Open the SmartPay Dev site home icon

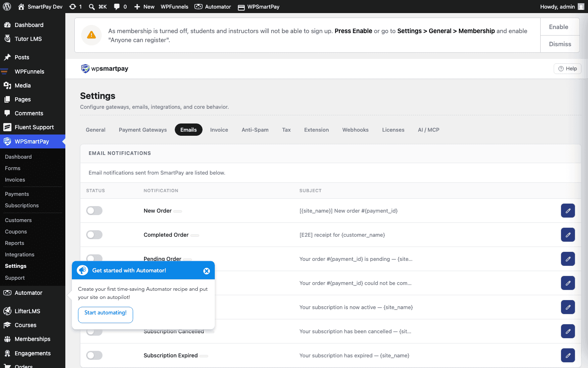pyautogui.click(x=21, y=7)
